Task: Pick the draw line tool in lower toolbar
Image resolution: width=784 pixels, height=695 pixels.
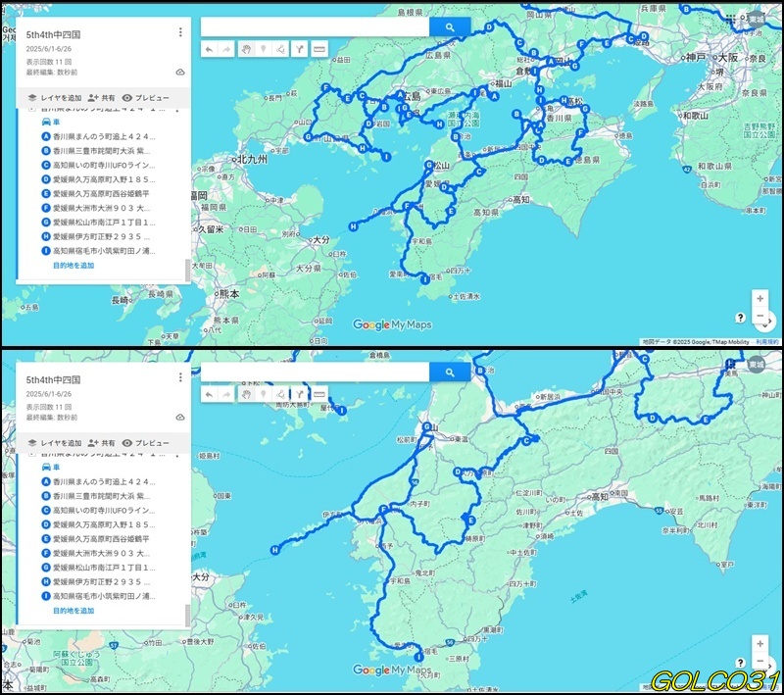Action: tap(280, 394)
